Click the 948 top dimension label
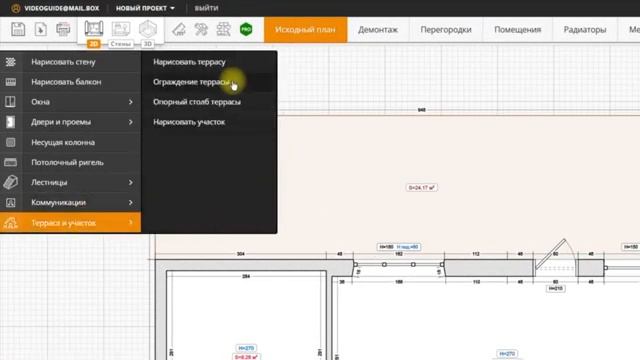The image size is (640, 360). click(x=422, y=110)
